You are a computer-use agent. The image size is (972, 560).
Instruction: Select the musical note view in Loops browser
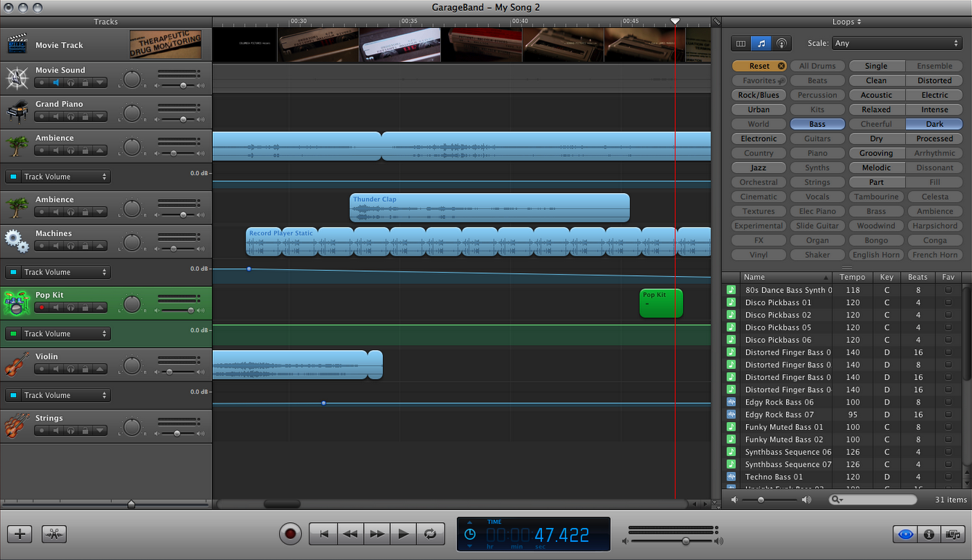tap(760, 43)
